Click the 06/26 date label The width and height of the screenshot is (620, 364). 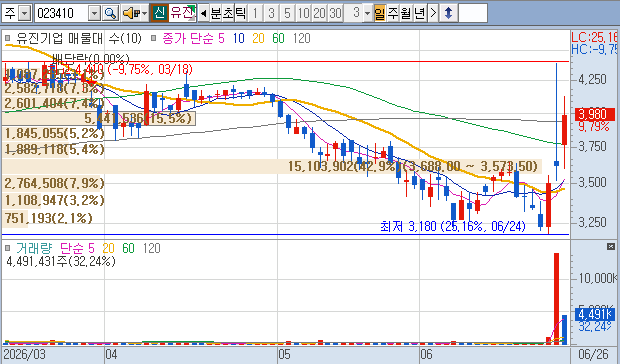[593, 354]
